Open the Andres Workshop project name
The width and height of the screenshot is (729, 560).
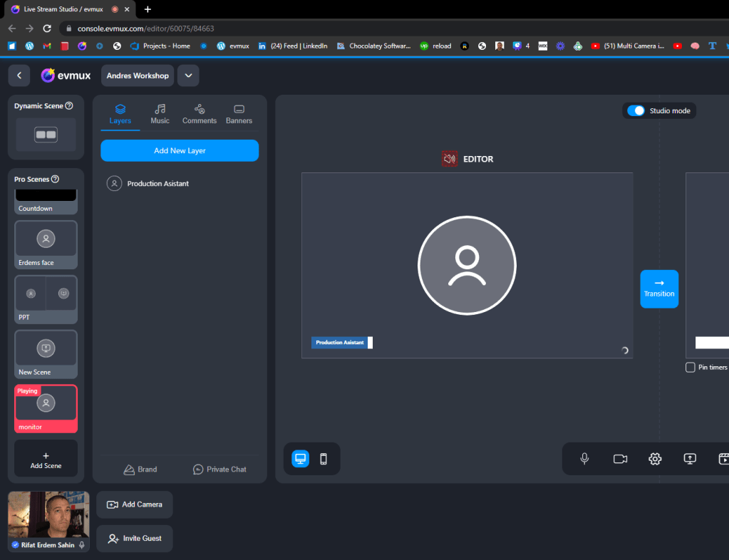click(x=138, y=76)
